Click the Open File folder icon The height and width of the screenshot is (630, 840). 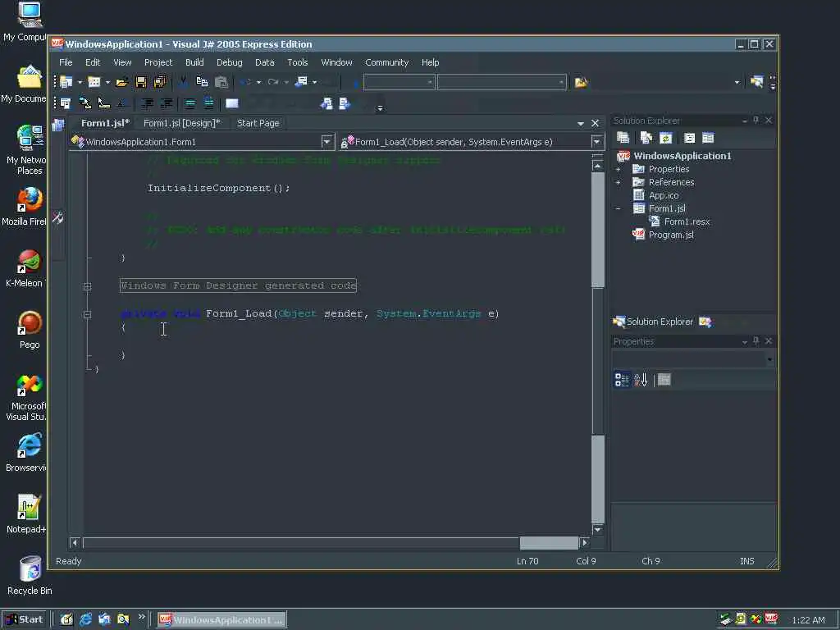pyautogui.click(x=122, y=82)
